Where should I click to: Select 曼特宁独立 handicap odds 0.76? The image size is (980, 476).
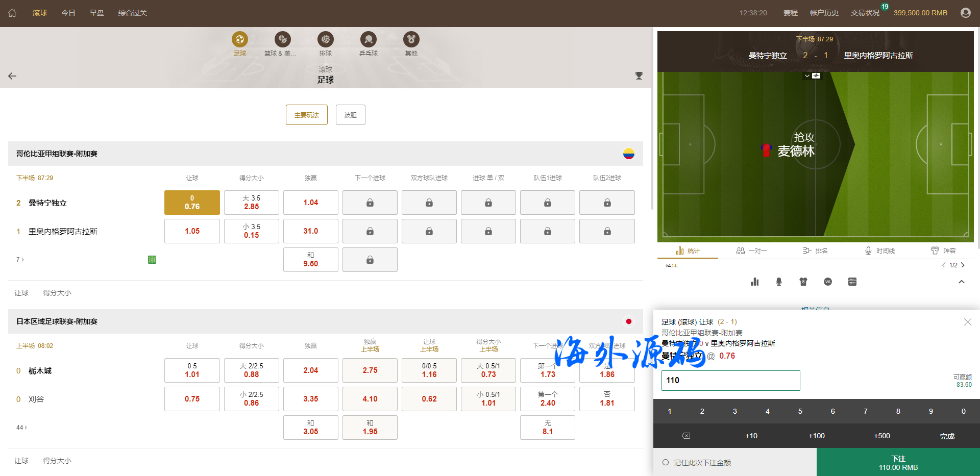point(192,203)
